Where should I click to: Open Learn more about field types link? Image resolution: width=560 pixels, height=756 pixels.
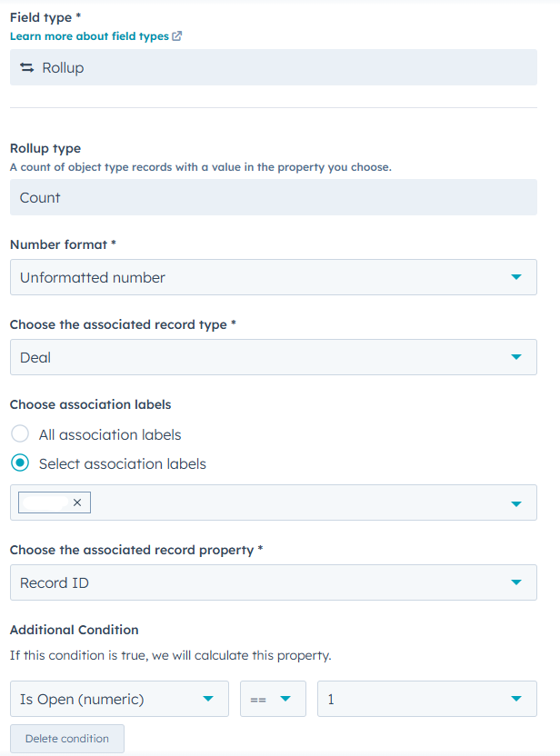click(89, 36)
